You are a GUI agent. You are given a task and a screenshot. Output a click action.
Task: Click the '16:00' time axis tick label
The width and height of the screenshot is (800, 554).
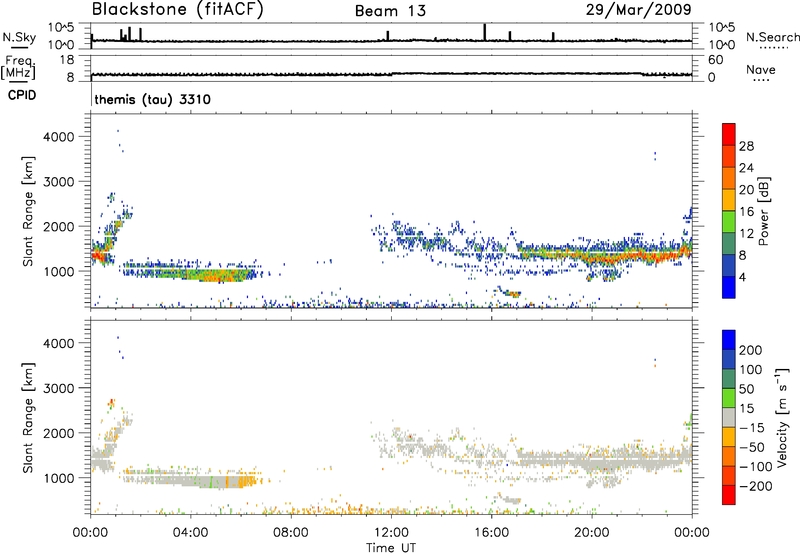point(491,533)
